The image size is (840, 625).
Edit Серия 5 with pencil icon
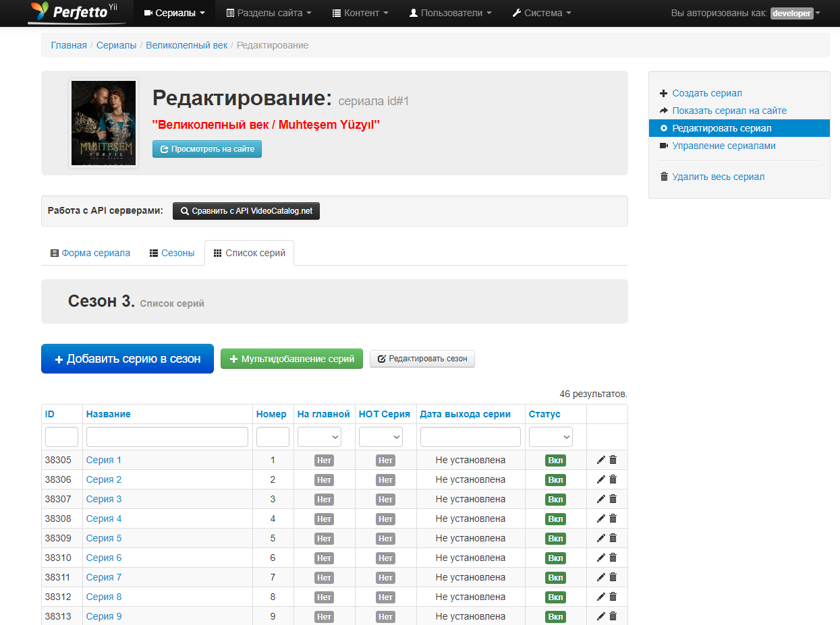click(601, 538)
